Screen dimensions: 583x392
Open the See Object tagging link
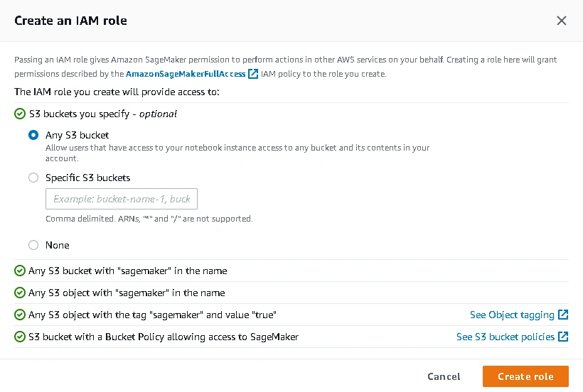coord(512,315)
